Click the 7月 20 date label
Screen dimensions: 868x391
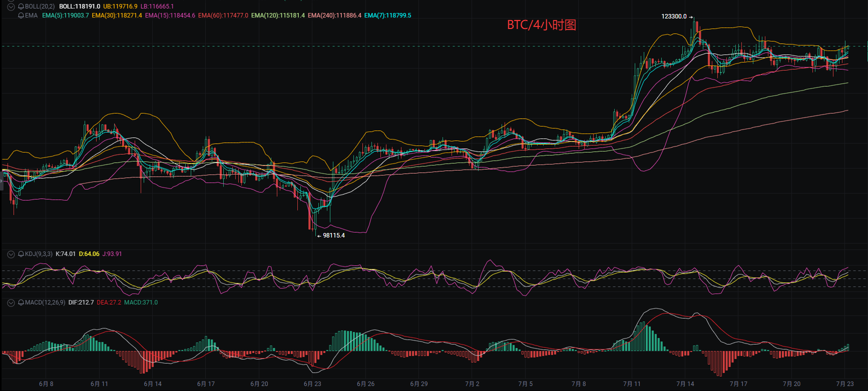tap(791, 384)
